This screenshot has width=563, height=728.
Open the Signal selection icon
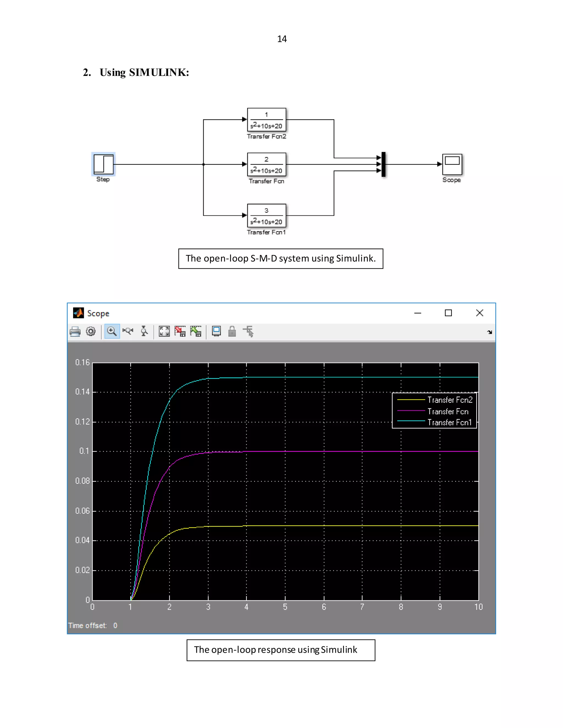(x=249, y=332)
